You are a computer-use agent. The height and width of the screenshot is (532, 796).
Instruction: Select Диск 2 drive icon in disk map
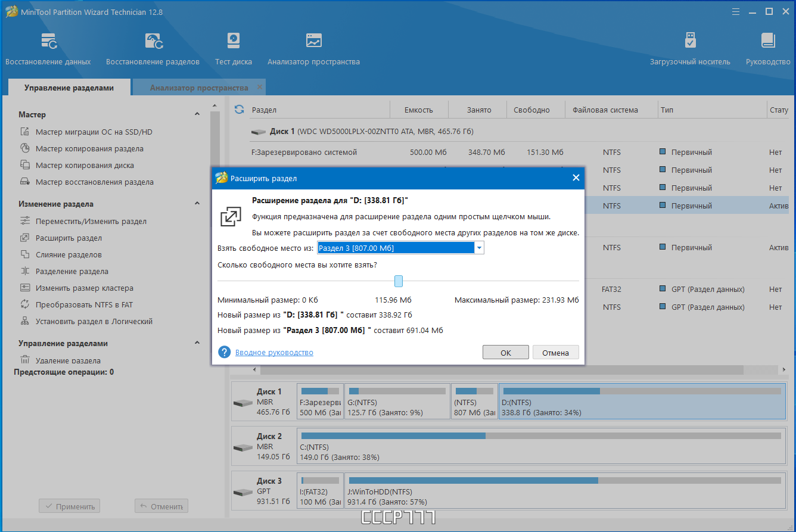click(243, 447)
